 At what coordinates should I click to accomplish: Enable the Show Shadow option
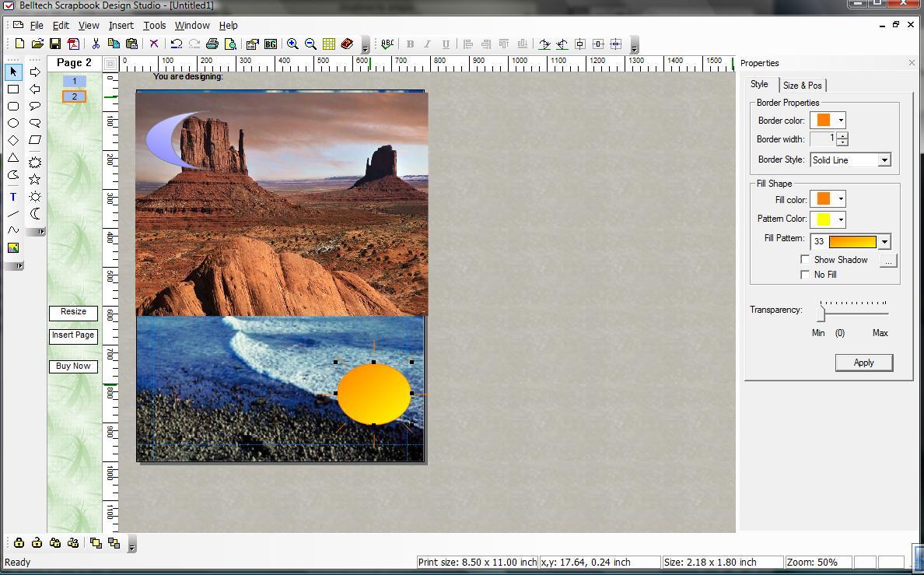[x=806, y=259]
